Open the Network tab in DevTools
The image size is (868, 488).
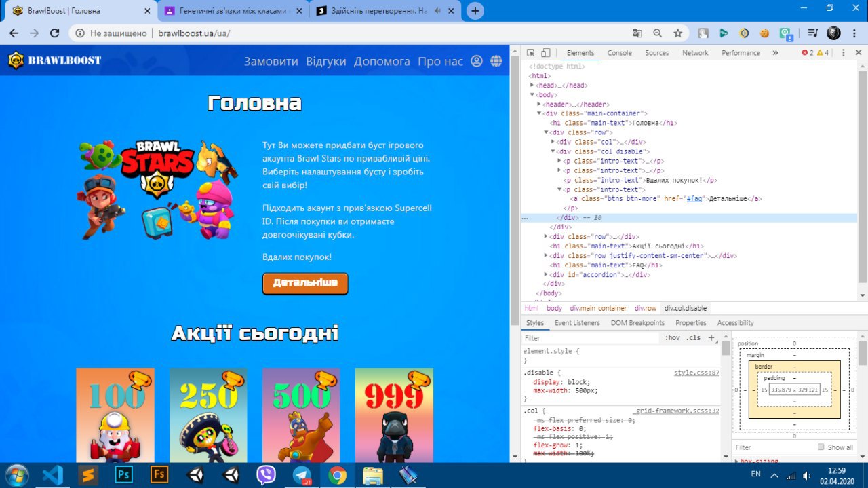pos(695,53)
